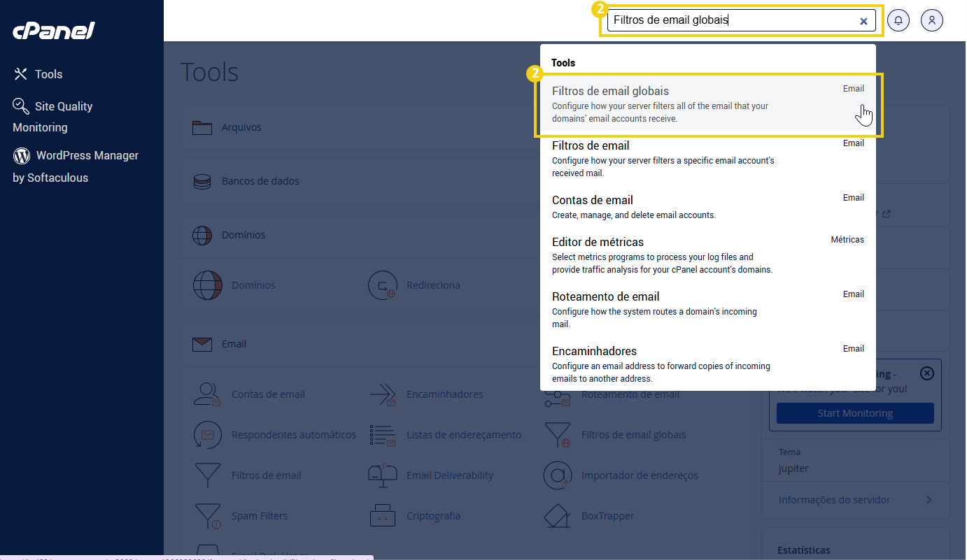The height and width of the screenshot is (560, 967).
Task: Open Respondentes automáticos autoresponder icon
Action: 207,434
